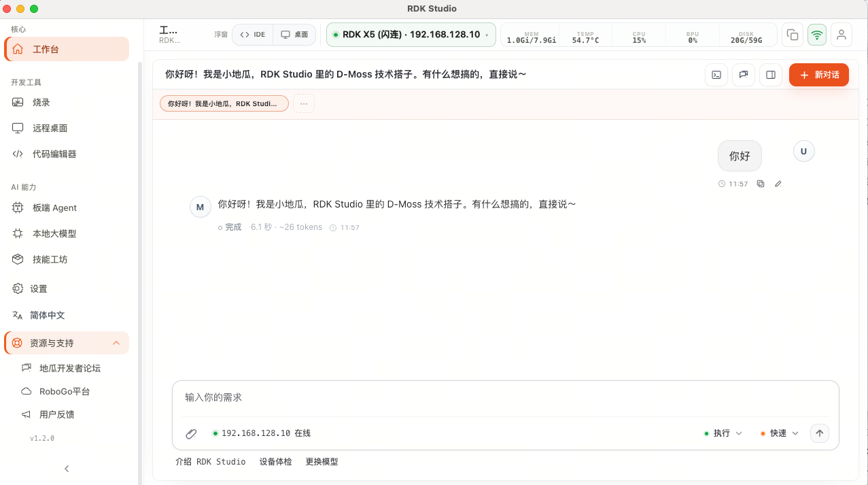Click the CPU 15% stat

tap(639, 37)
